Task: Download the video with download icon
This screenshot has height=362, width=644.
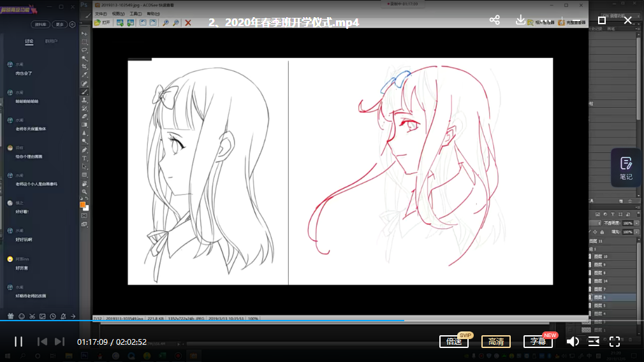Action: (x=520, y=20)
